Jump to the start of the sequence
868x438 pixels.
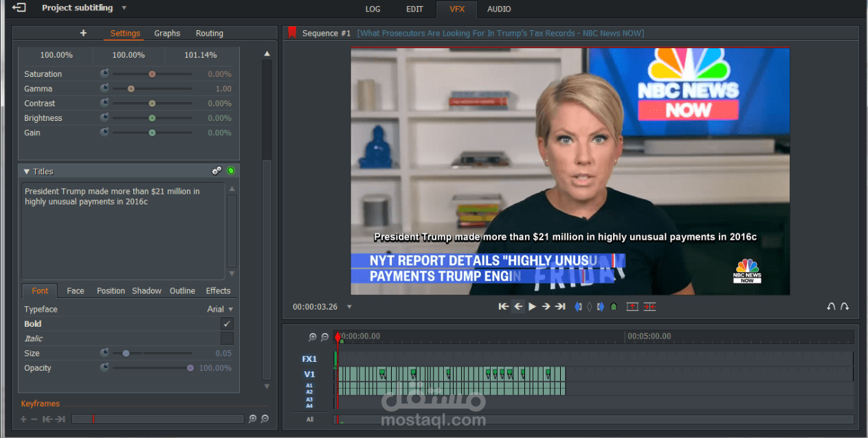tap(504, 307)
